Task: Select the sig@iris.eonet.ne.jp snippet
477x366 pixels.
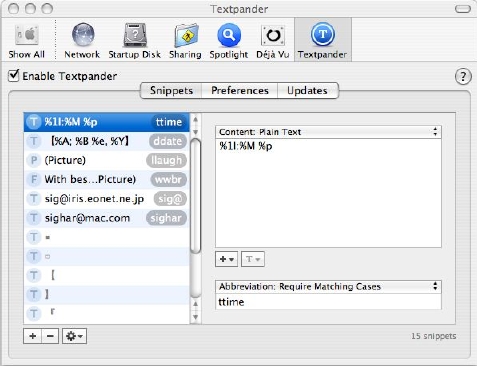Action: pos(107,199)
